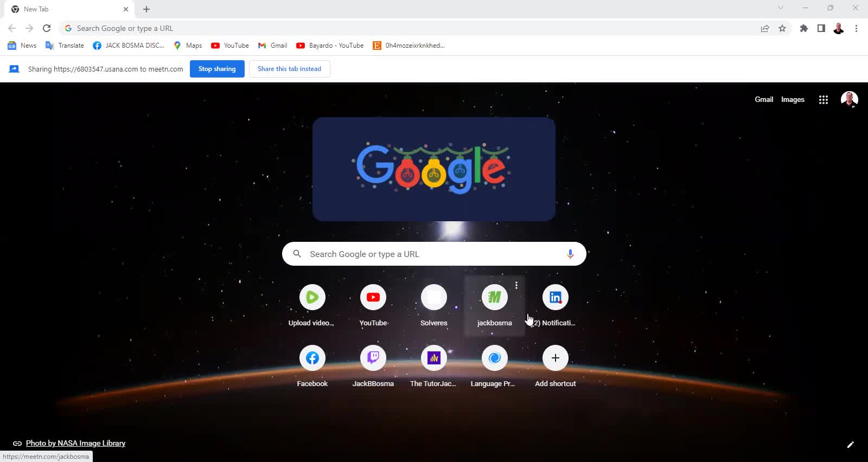Reload the current page
The width and height of the screenshot is (868, 462).
click(47, 28)
